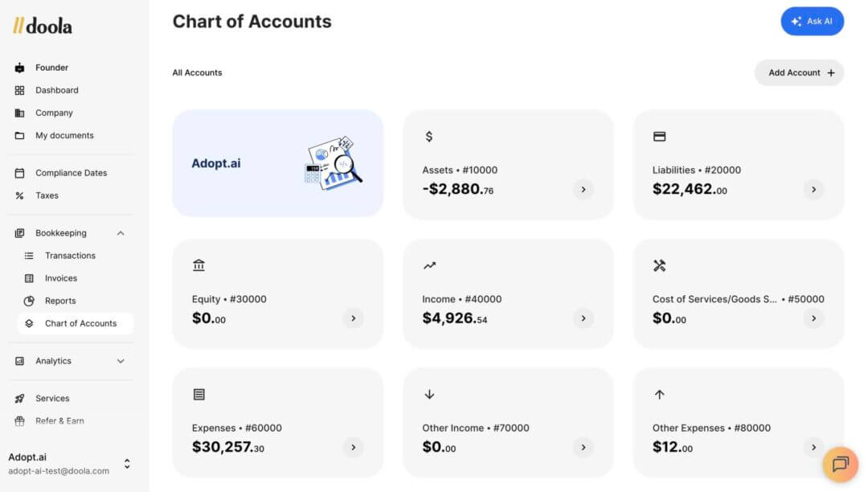Click the Assets dollar sign icon

(428, 137)
